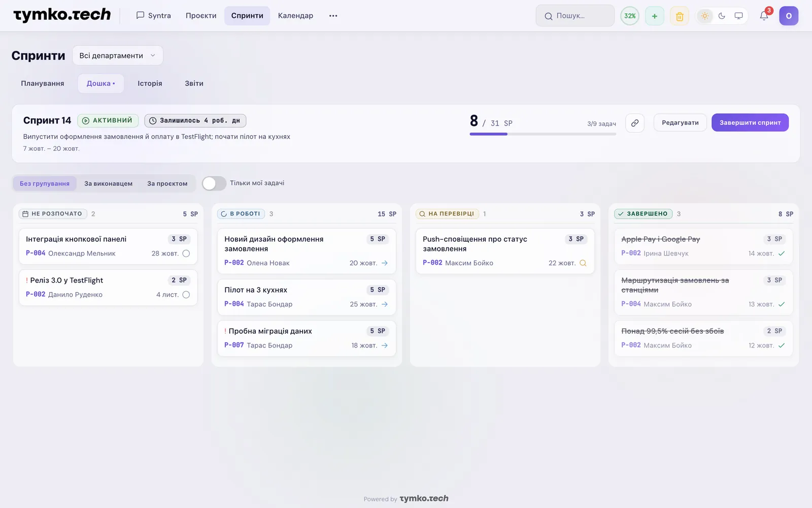This screenshot has width=812, height=508.
Task: Click the sprint progress bar
Action: point(543,134)
